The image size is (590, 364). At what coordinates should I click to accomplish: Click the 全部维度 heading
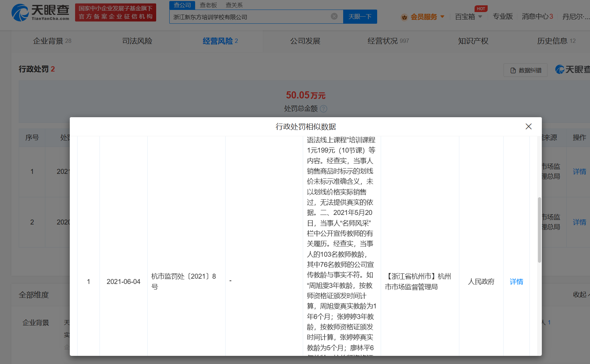(x=34, y=295)
